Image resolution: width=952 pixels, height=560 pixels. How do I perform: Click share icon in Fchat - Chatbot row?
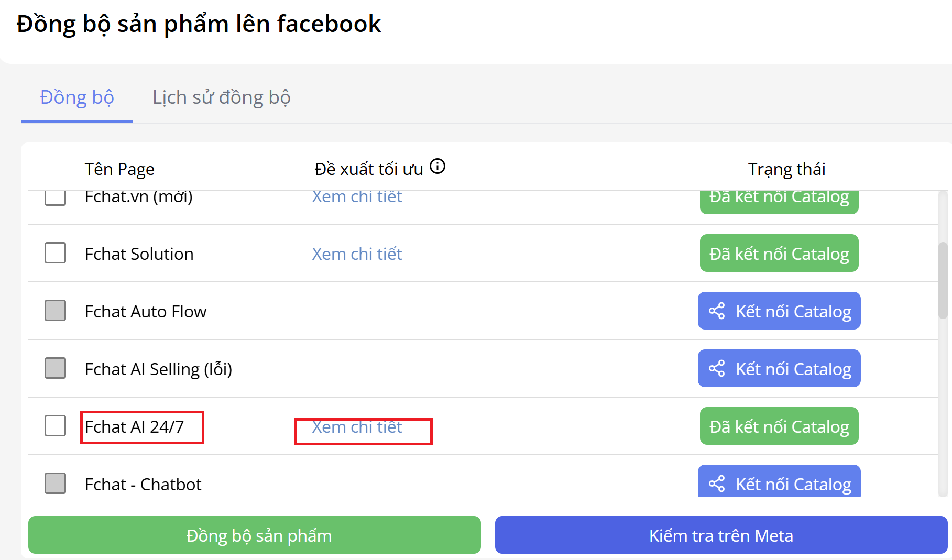[717, 484]
